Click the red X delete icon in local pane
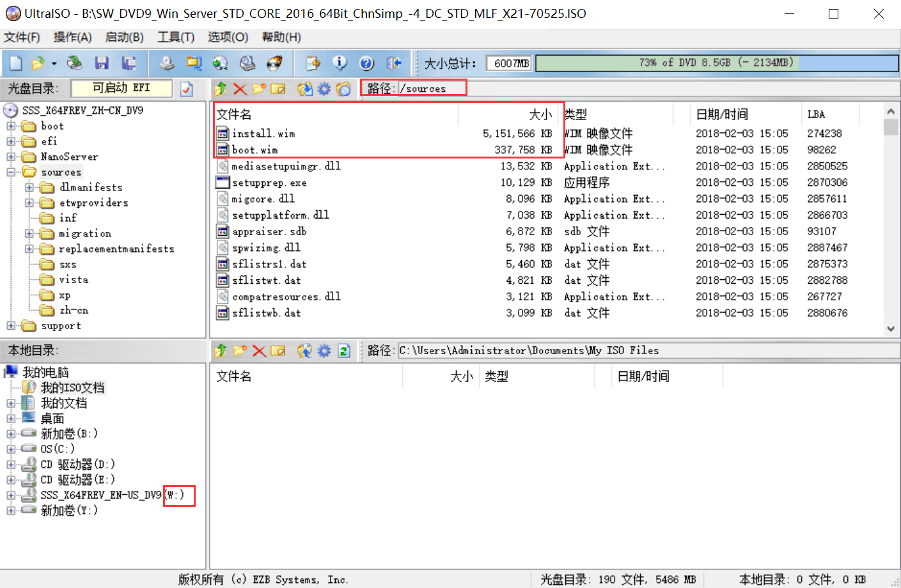The width and height of the screenshot is (901, 588). point(259,350)
